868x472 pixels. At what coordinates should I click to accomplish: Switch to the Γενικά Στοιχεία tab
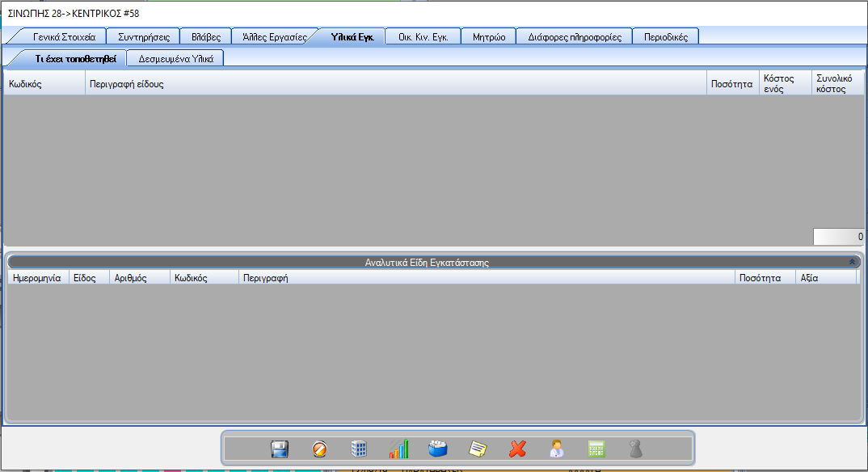[x=64, y=36]
